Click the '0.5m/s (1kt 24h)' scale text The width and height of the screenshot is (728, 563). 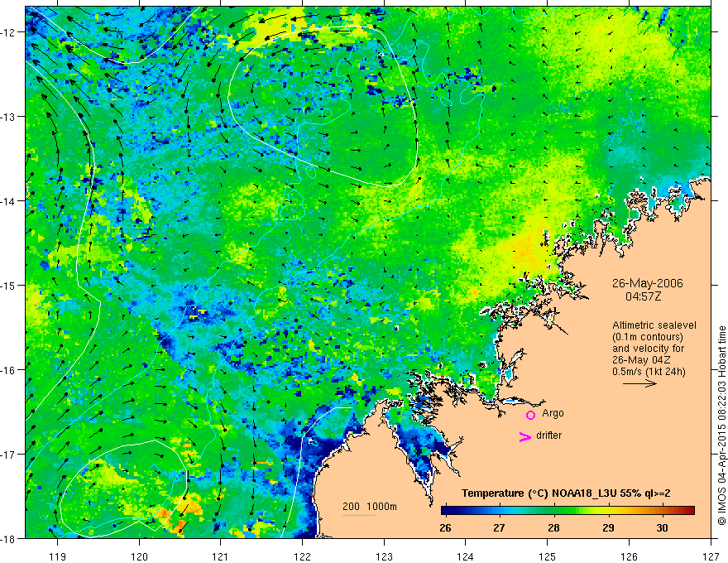coord(649,372)
